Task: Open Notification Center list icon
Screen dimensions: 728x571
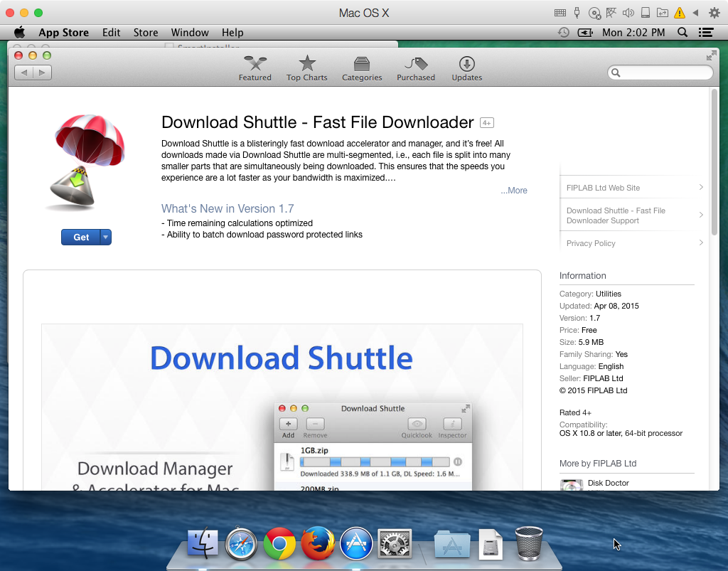Action: (x=706, y=33)
